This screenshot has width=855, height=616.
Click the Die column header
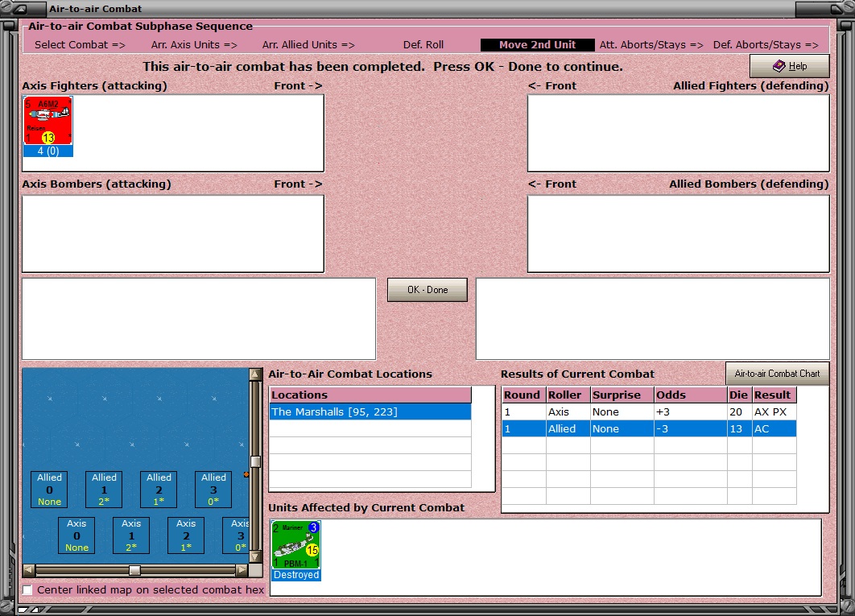click(x=739, y=395)
